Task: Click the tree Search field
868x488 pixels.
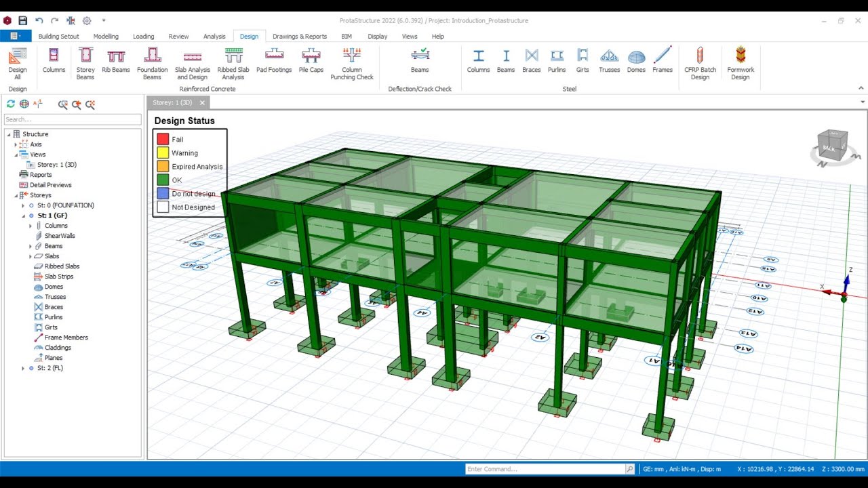Action: [x=73, y=119]
